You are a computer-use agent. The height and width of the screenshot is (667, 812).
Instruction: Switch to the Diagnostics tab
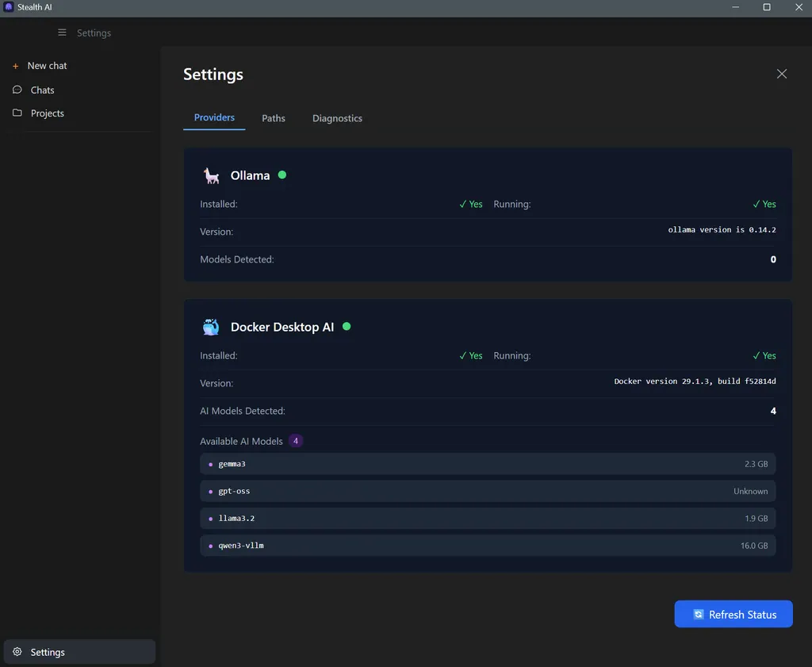pyautogui.click(x=337, y=118)
